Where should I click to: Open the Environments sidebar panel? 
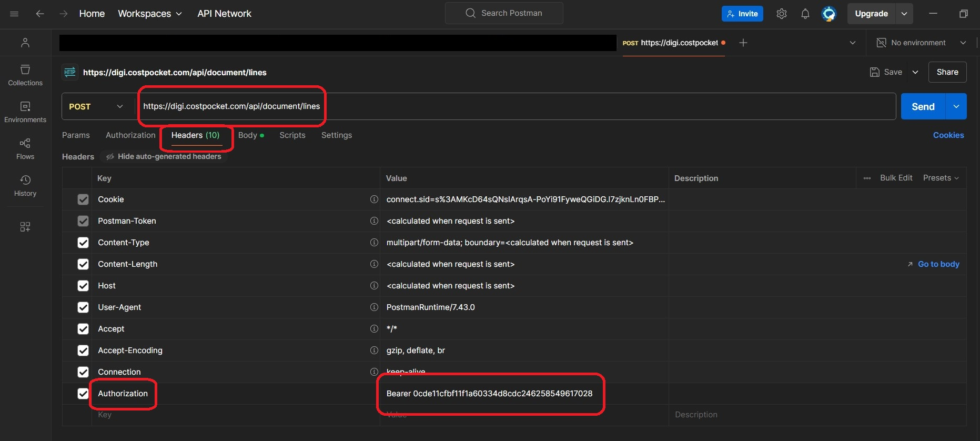click(25, 112)
